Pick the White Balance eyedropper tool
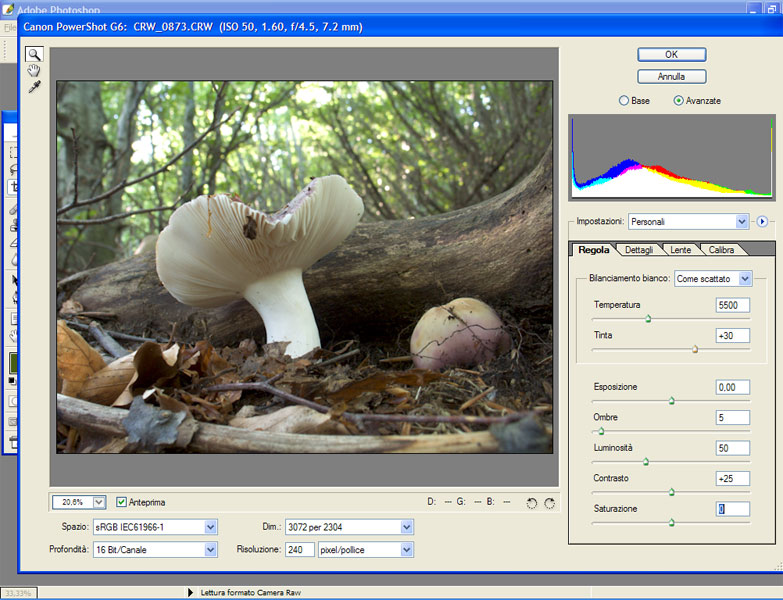This screenshot has height=600, width=783. (34, 87)
